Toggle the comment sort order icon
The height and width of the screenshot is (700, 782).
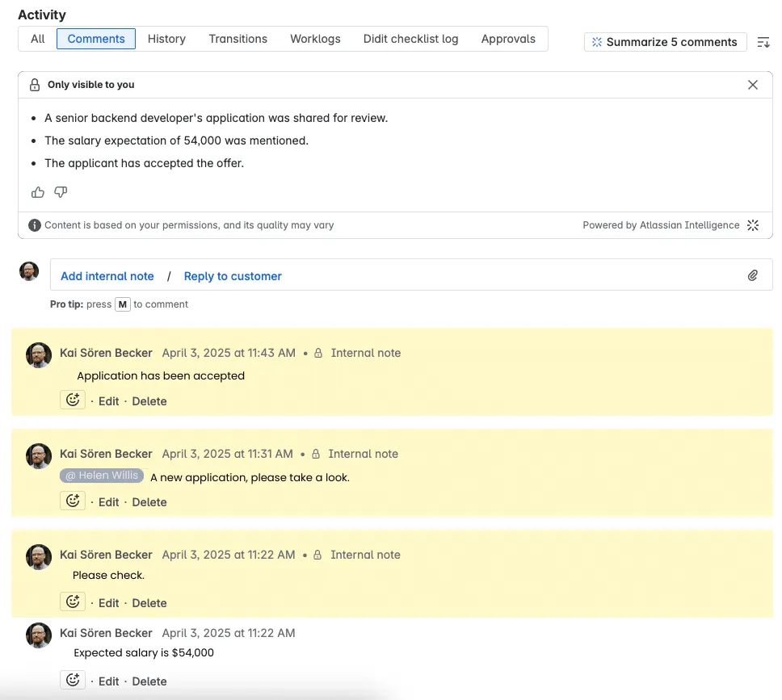(x=763, y=42)
